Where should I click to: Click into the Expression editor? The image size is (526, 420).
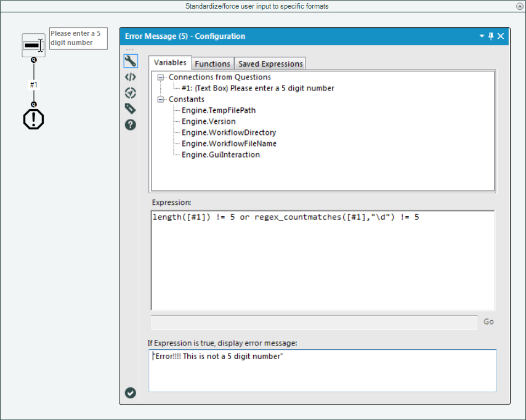pyautogui.click(x=323, y=260)
